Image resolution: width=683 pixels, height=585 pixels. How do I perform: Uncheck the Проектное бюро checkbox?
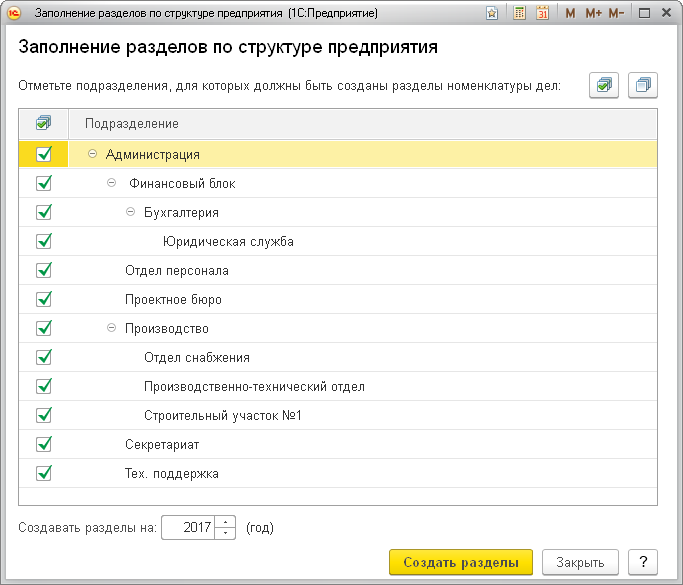44,299
